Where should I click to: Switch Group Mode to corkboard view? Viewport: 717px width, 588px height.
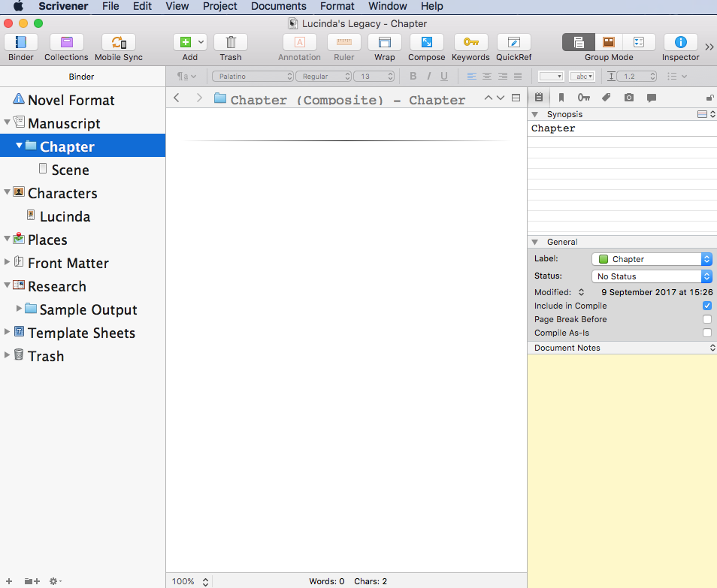point(609,43)
